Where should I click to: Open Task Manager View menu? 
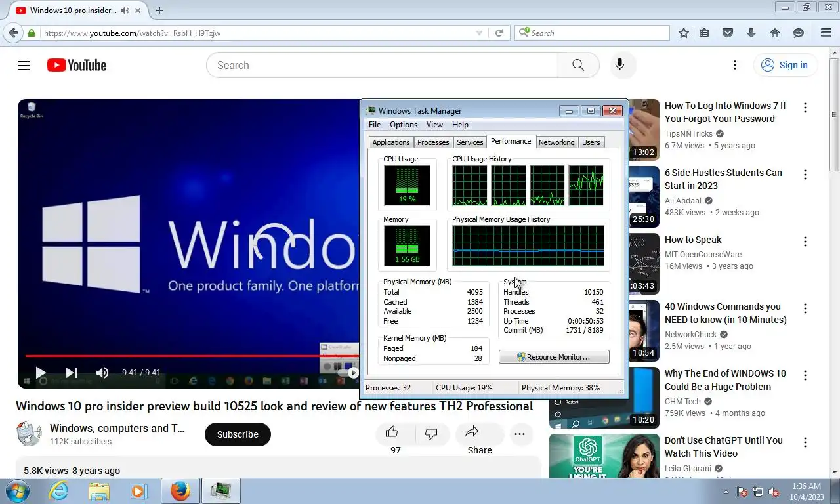pyautogui.click(x=434, y=125)
